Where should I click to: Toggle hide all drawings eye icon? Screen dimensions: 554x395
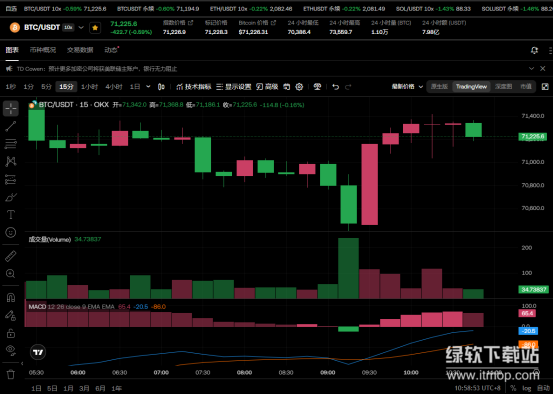click(11, 350)
